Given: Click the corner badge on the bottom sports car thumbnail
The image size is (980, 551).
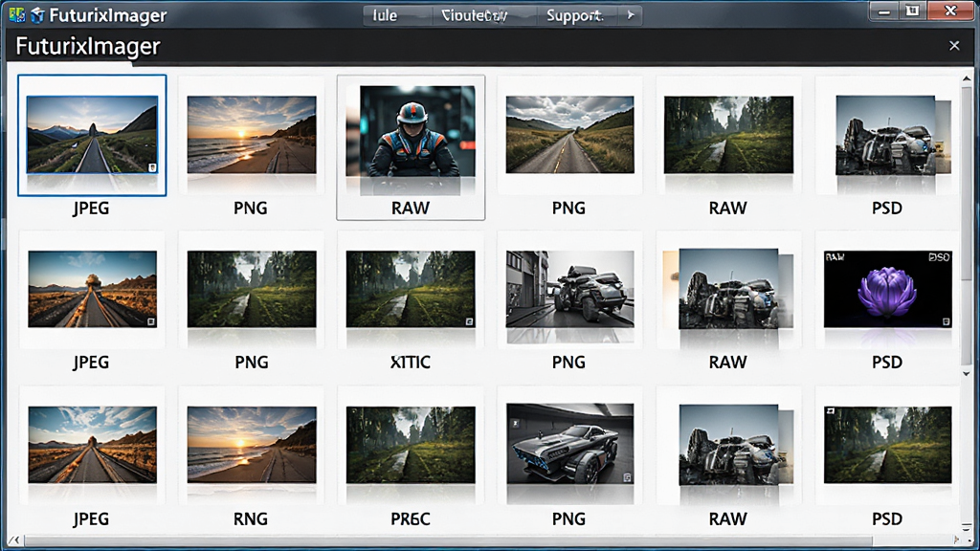Looking at the screenshot, I should [627, 477].
